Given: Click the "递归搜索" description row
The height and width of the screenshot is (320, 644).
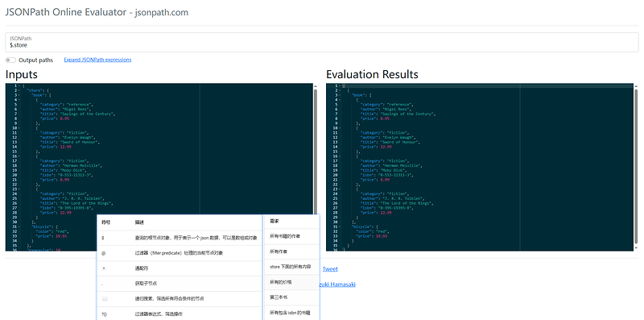Looking at the screenshot, I should (x=180, y=299).
